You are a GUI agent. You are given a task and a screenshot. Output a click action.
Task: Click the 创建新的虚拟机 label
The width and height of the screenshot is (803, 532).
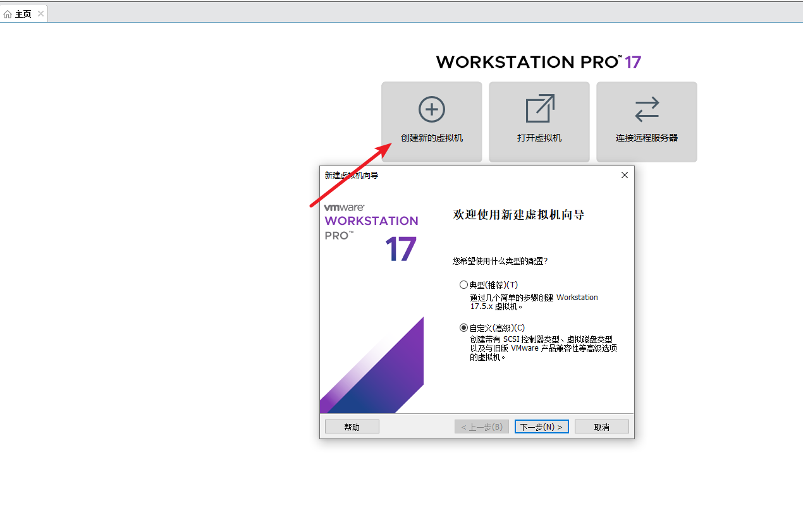point(432,138)
